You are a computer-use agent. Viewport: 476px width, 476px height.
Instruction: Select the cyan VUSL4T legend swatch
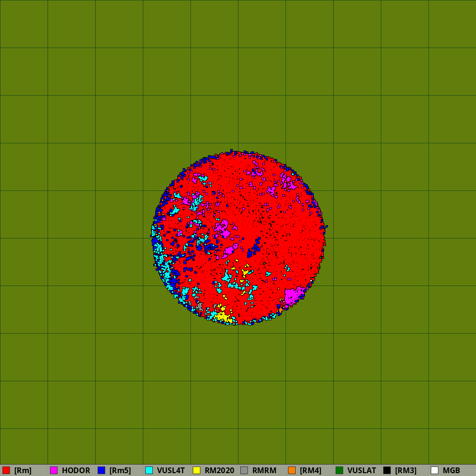pyautogui.click(x=149, y=470)
